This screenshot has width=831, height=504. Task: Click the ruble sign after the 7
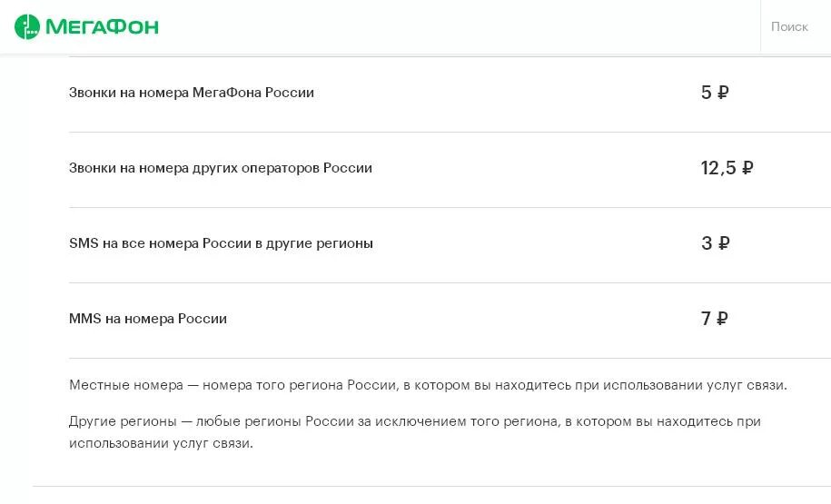click(723, 319)
